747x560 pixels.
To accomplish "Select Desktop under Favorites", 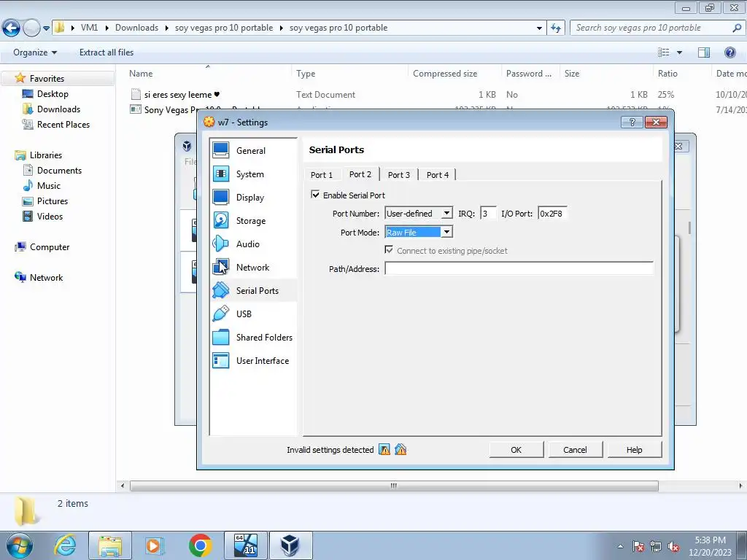I will pos(53,94).
